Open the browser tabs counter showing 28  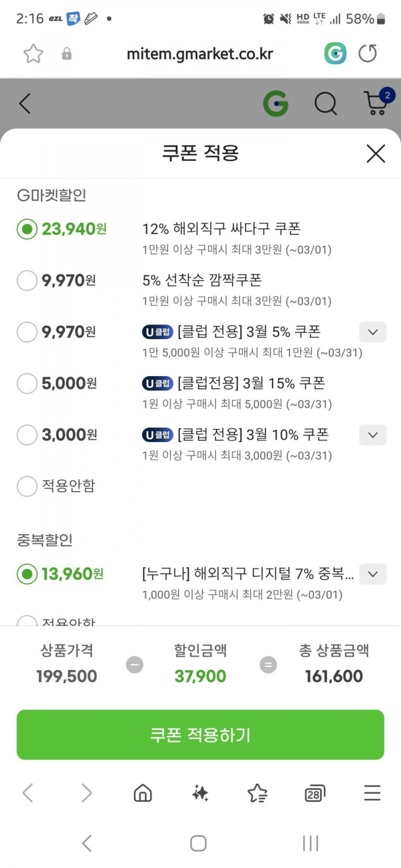point(315,794)
